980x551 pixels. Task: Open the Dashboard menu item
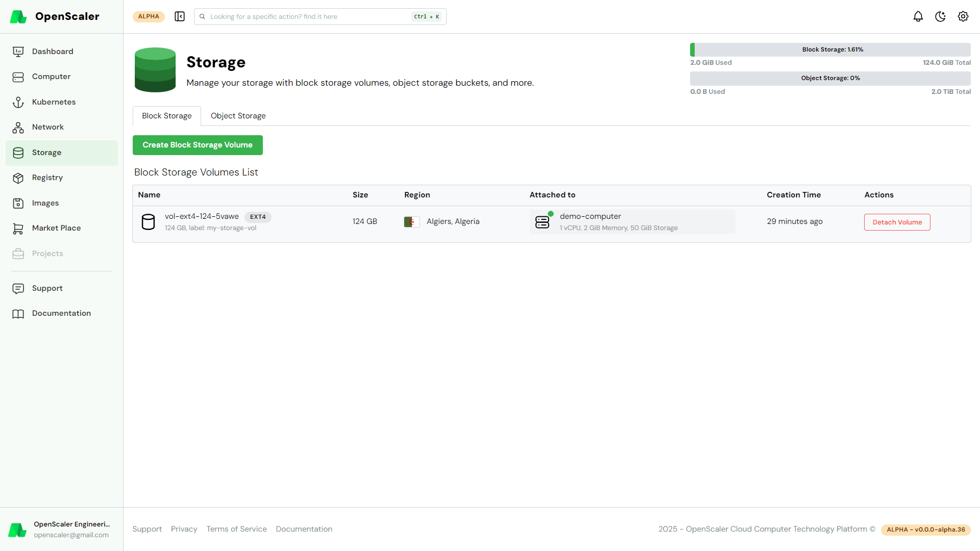click(x=53, y=52)
